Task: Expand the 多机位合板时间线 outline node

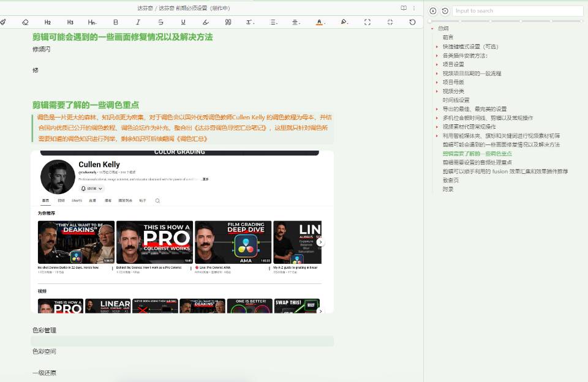Action: pyautogui.click(x=437, y=118)
